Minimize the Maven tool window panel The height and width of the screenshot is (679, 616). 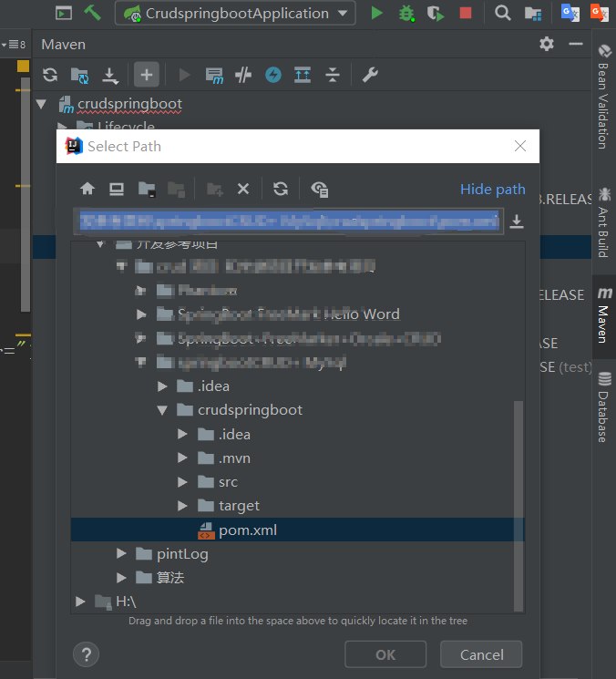(x=576, y=44)
